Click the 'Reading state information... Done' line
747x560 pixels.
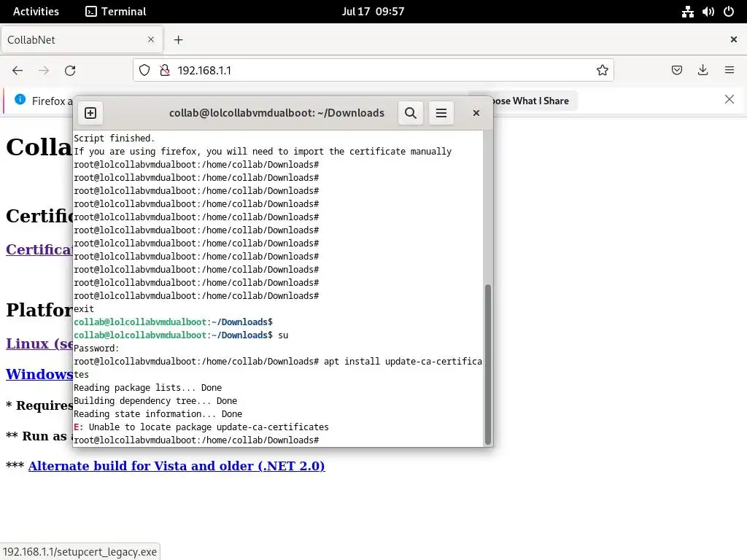[158, 414]
